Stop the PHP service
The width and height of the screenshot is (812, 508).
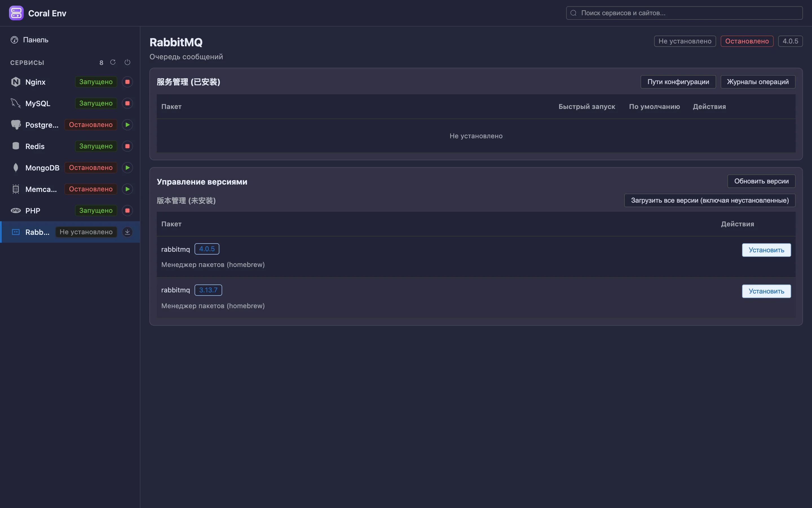pyautogui.click(x=127, y=211)
